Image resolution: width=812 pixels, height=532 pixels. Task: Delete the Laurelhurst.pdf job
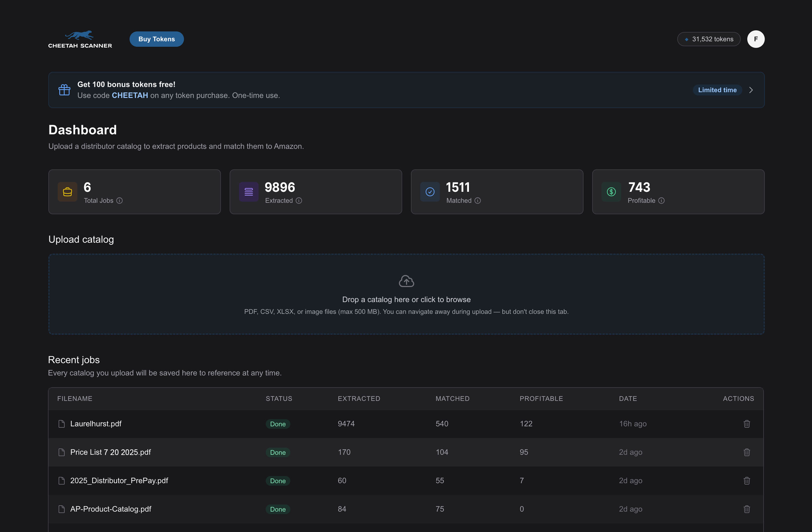(x=747, y=424)
